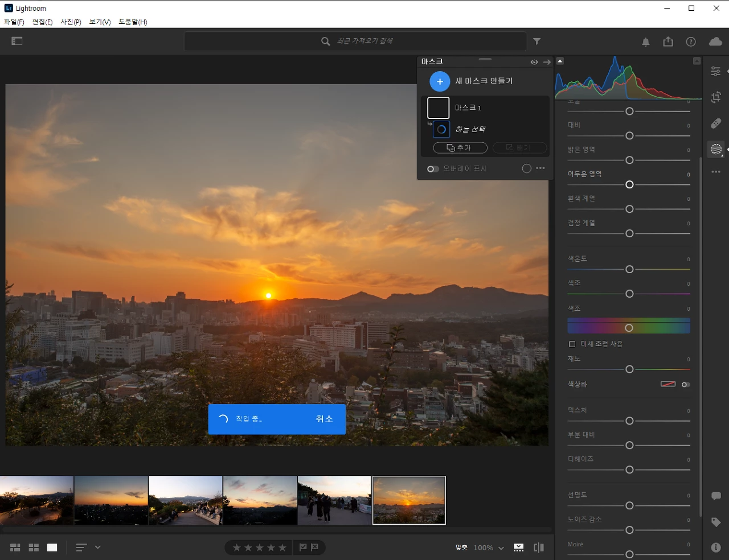This screenshot has height=560, width=729.
Task: Select the Healing brush tool
Action: (716, 123)
